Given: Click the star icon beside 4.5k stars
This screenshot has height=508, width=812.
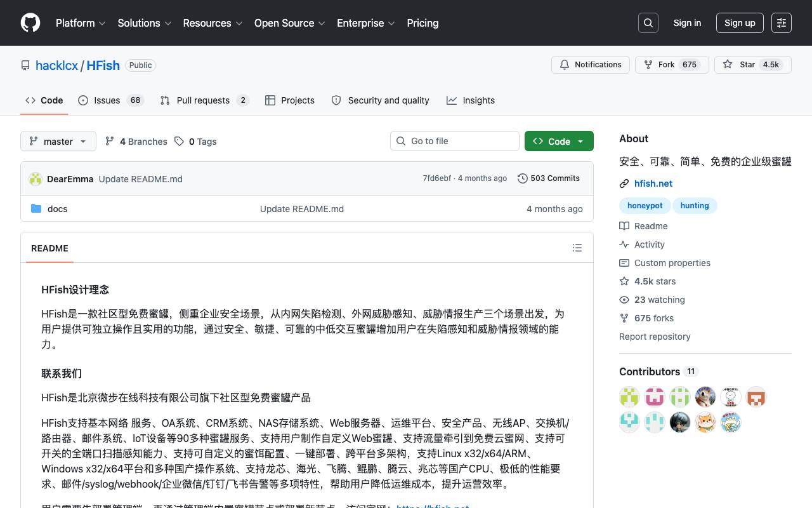Looking at the screenshot, I should pos(624,281).
